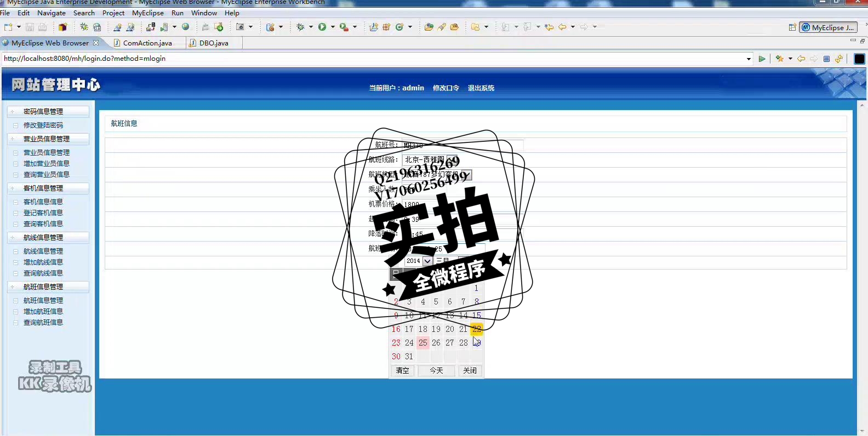Click the 修改口令 link in header
The image size is (868, 436).
(446, 88)
